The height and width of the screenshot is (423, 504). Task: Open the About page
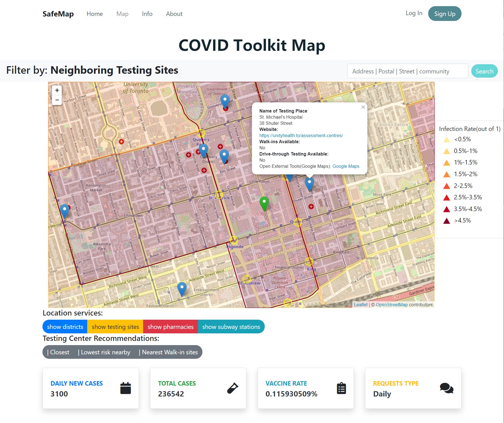[x=174, y=14]
